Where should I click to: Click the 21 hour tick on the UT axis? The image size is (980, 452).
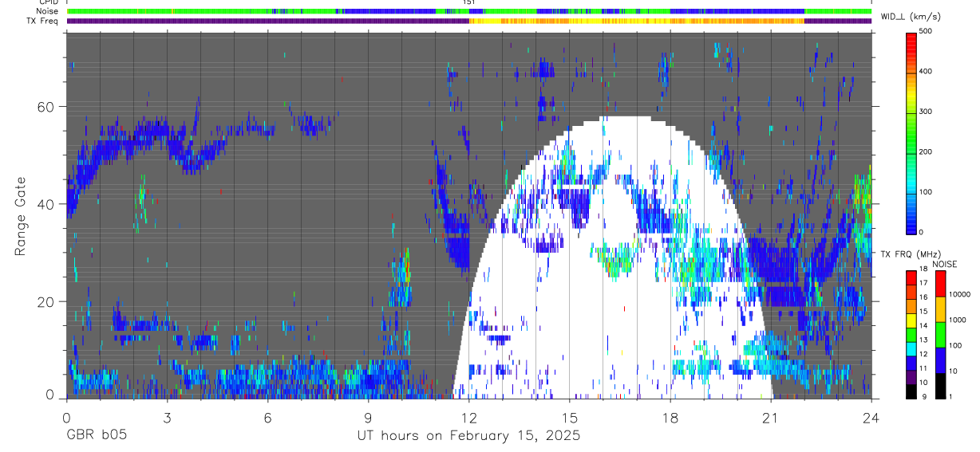(x=771, y=417)
